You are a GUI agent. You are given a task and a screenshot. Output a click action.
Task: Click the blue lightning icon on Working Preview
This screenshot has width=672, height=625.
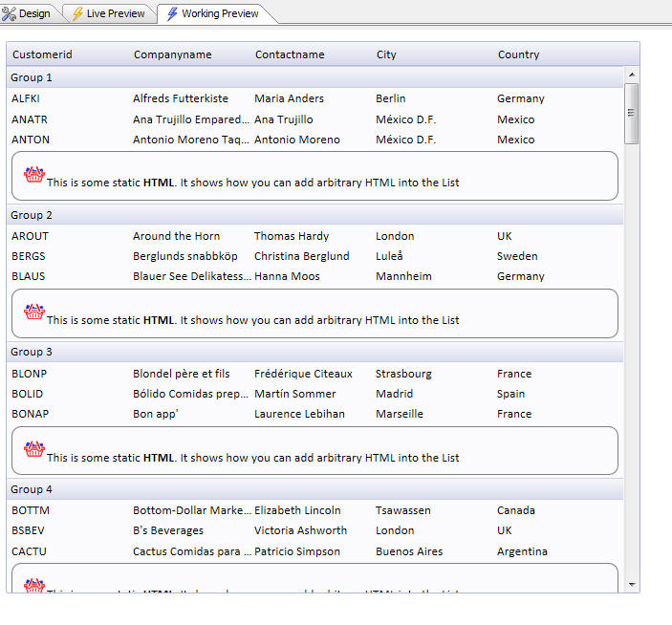(172, 13)
